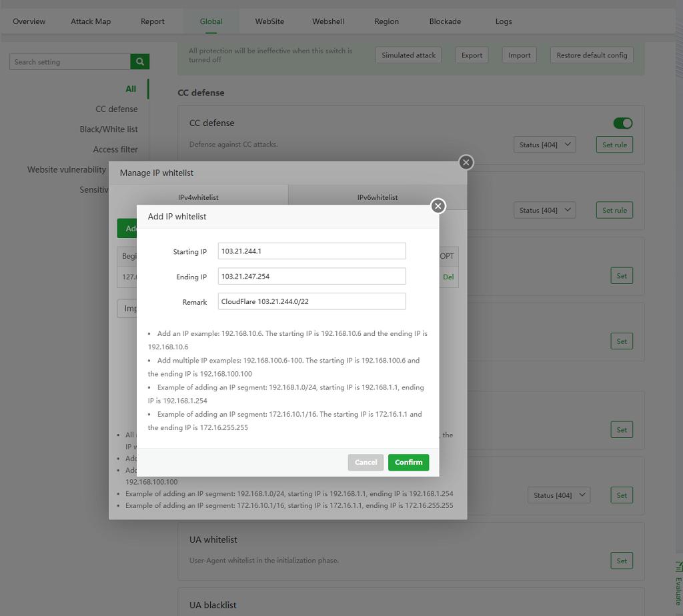Open the Overview tab
The width and height of the screenshot is (683, 616).
coord(29,21)
